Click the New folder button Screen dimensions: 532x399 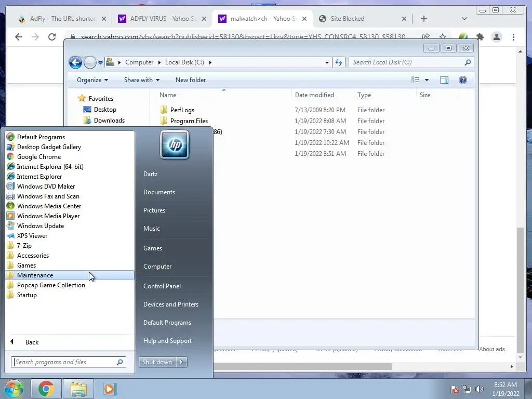(190, 80)
